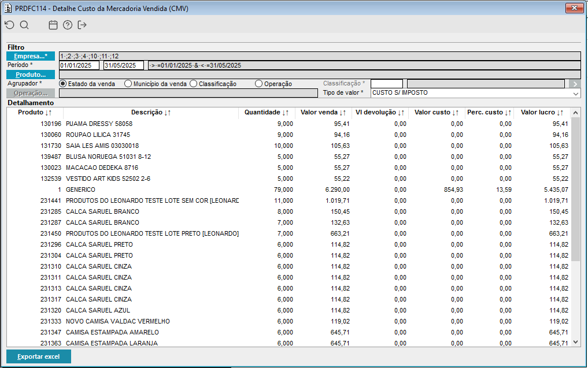588x368 pixels.
Task: Sort by Perc. custo column arrows
Action: point(508,113)
